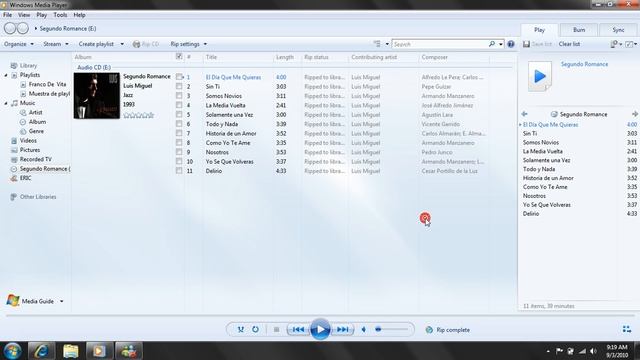This screenshot has width=640, height=360.
Task: Check the box for Solamente una Vez
Action: tap(179, 114)
